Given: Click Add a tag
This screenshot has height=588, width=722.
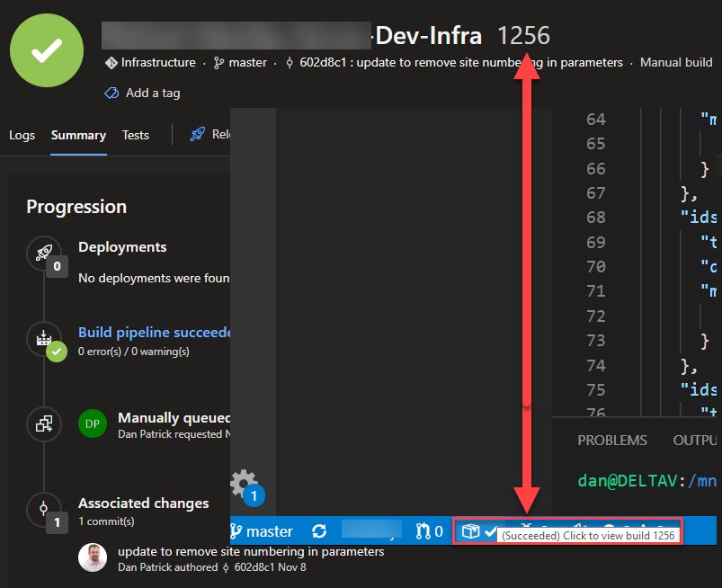Looking at the screenshot, I should click(153, 93).
